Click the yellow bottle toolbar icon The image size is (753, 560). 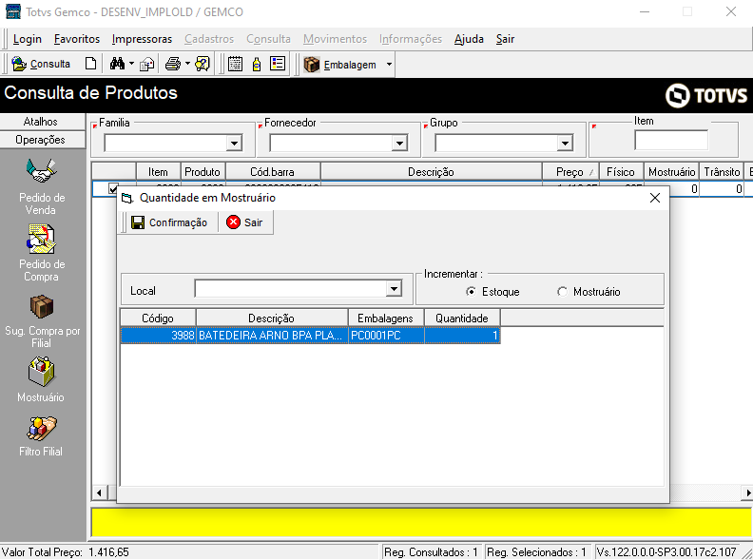coord(257,64)
